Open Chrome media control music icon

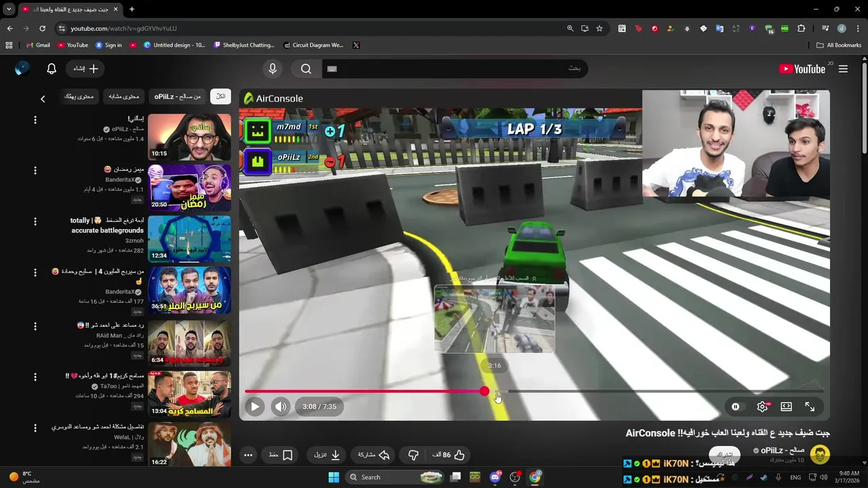825,28
